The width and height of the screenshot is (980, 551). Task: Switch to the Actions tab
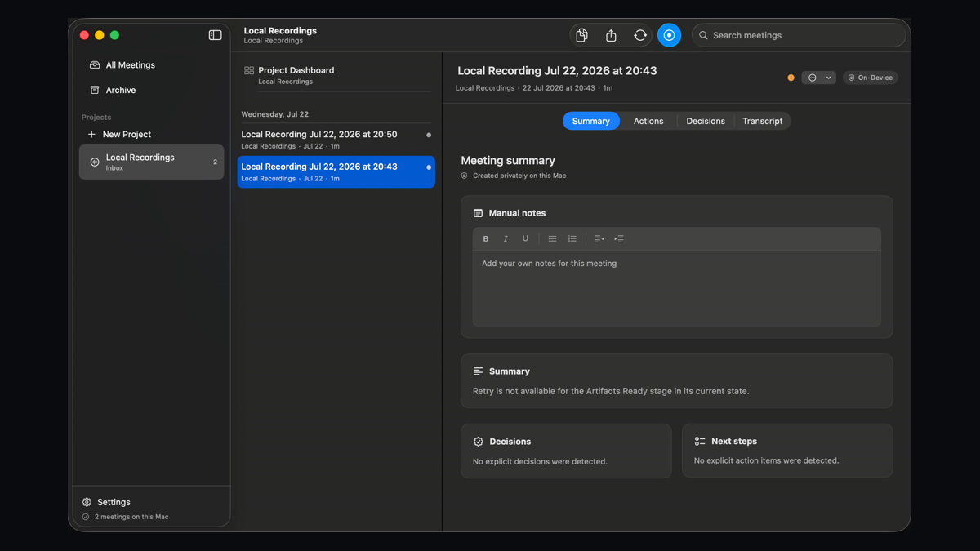click(648, 121)
